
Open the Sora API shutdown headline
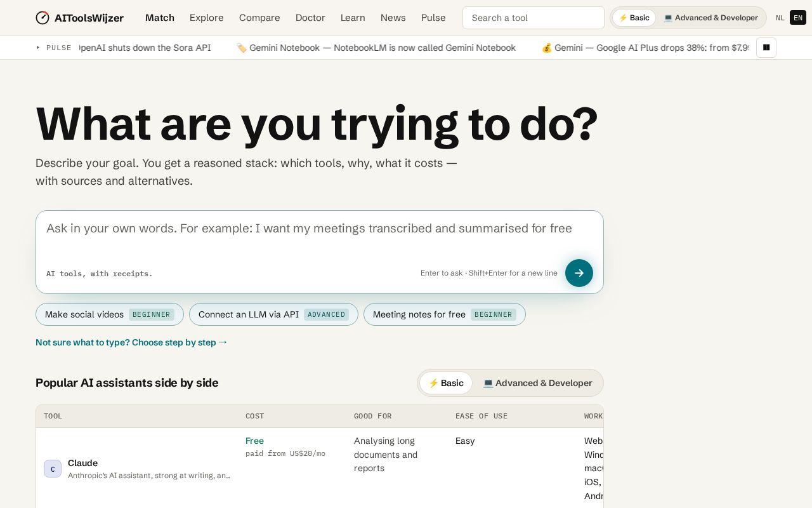pyautogui.click(x=145, y=48)
